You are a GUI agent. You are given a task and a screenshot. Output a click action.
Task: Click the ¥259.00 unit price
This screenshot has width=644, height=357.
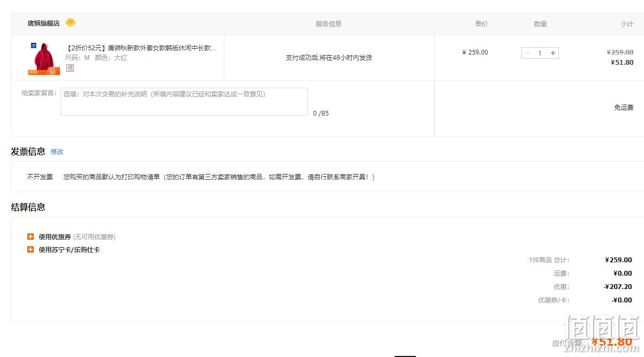[475, 52]
